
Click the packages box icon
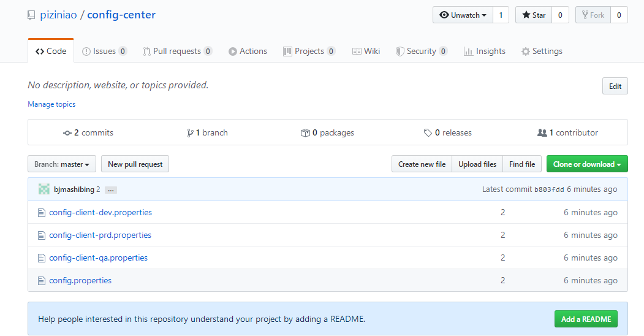[x=305, y=133]
